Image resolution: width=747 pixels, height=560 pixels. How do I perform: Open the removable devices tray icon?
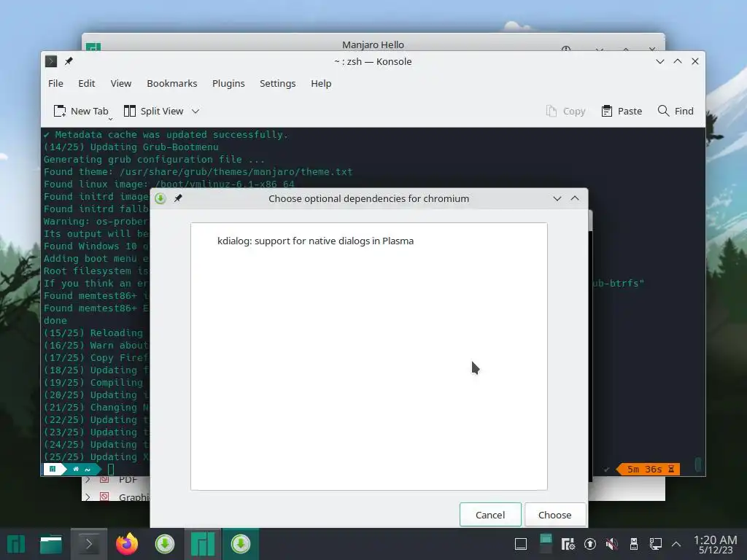(x=634, y=544)
